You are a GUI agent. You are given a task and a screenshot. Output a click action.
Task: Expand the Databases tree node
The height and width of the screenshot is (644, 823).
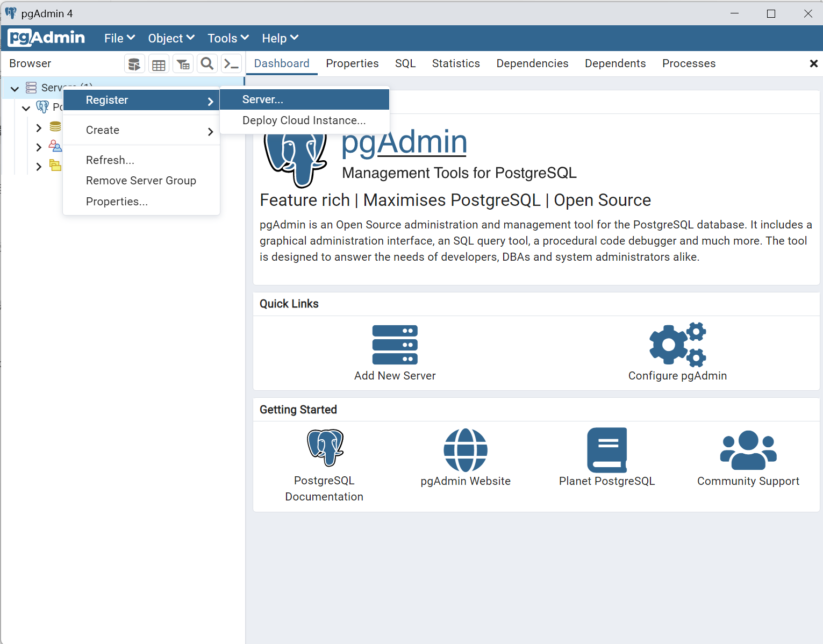[39, 127]
